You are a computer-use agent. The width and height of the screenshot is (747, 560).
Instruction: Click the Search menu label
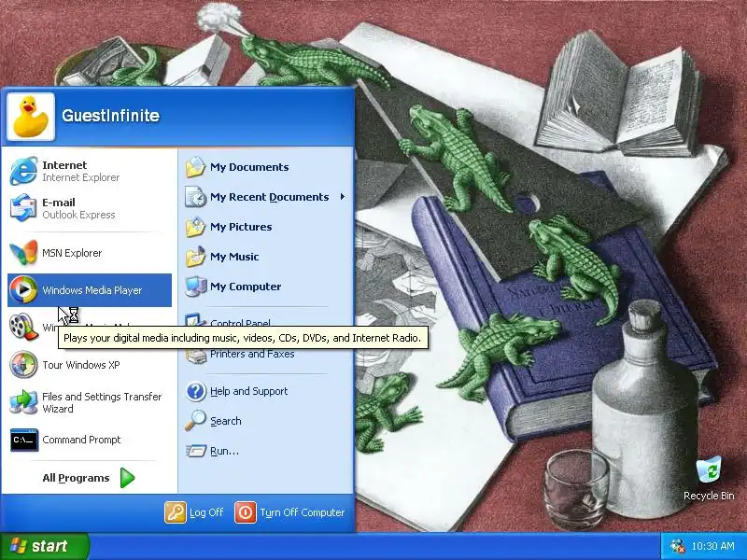pyautogui.click(x=226, y=421)
